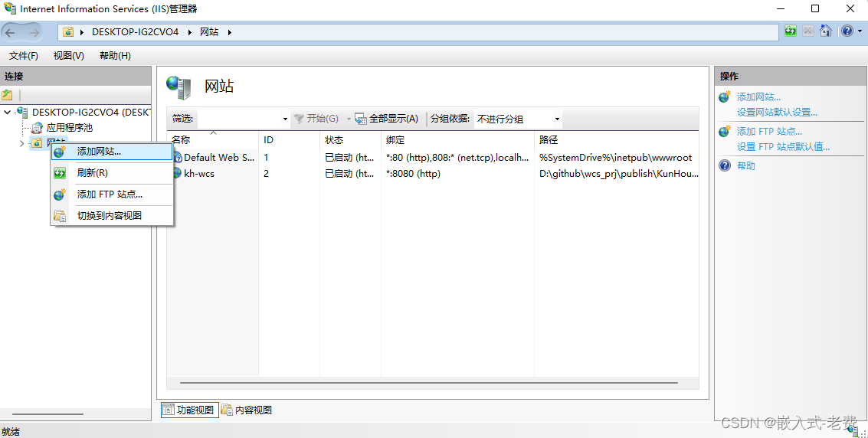Select Default Web S... site name
Viewport: 868px width, 438px height.
pos(219,158)
